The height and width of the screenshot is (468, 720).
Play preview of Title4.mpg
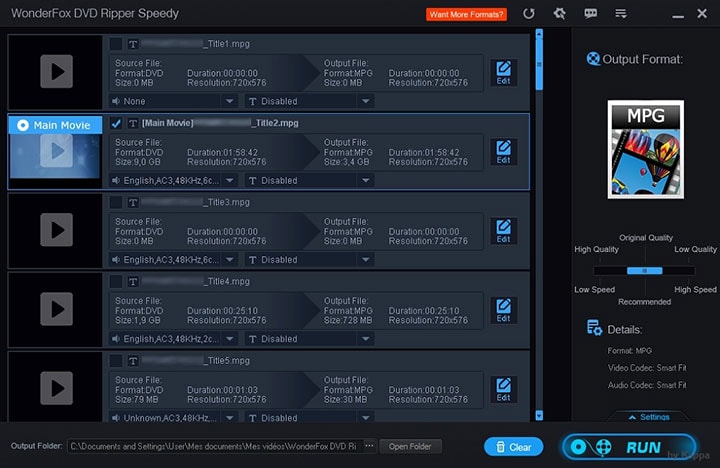[x=56, y=309]
